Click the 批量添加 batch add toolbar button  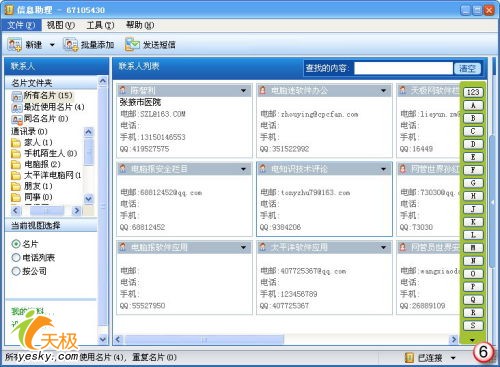pos(89,45)
